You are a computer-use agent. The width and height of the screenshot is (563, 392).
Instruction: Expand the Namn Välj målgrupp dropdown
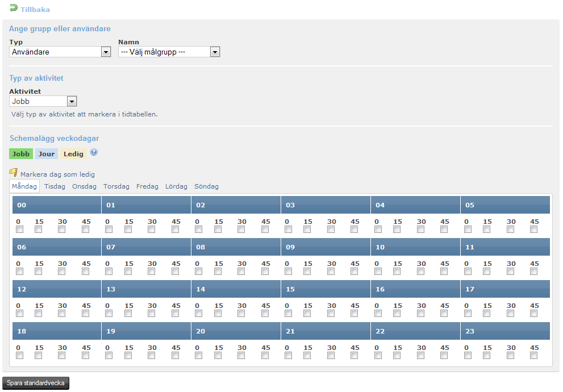(169, 52)
